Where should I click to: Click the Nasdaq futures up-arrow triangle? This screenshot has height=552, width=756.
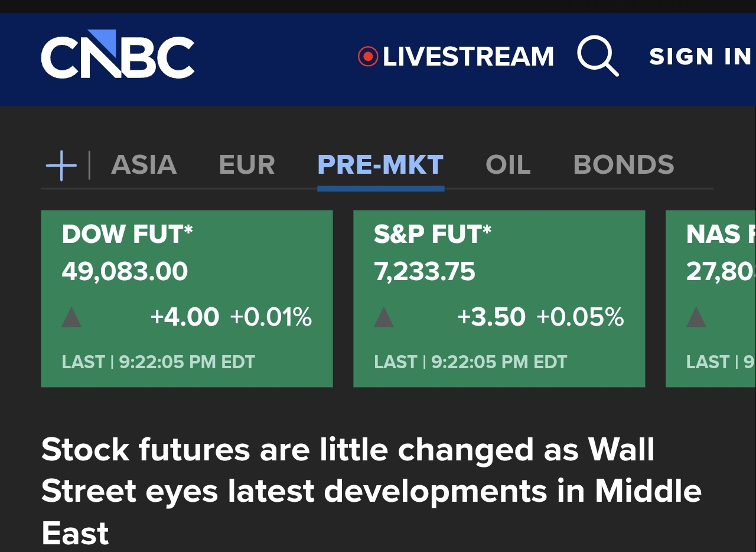pyautogui.click(x=696, y=317)
